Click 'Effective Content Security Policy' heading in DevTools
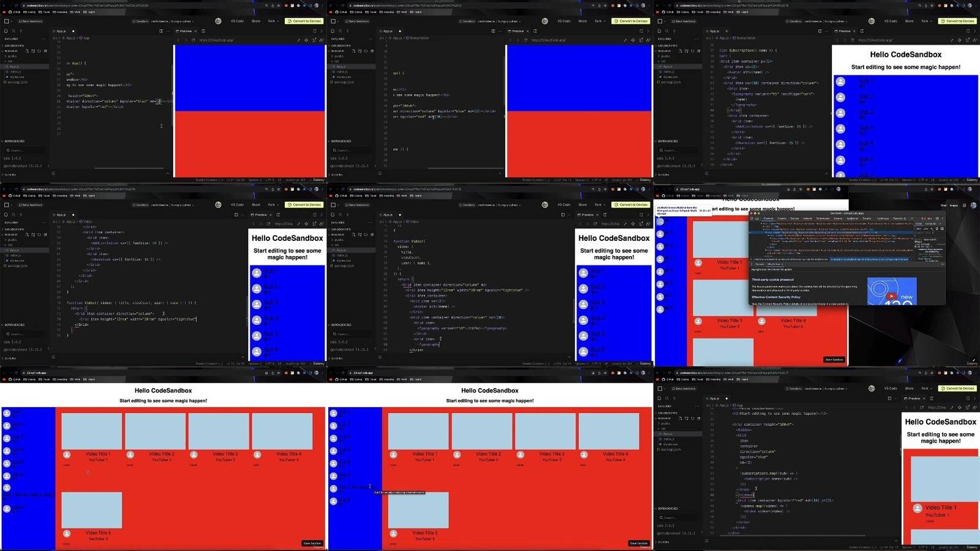Screen dimensions: 980x551 [776, 297]
